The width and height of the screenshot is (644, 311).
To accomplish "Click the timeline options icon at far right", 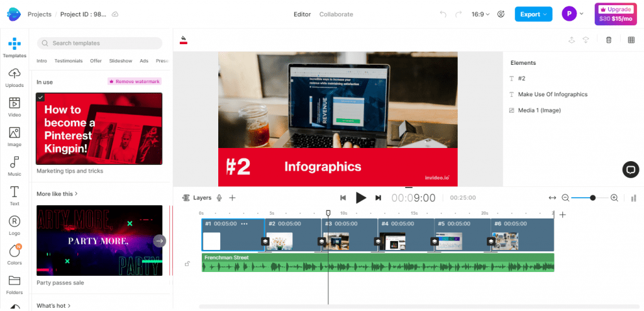I will [633, 198].
